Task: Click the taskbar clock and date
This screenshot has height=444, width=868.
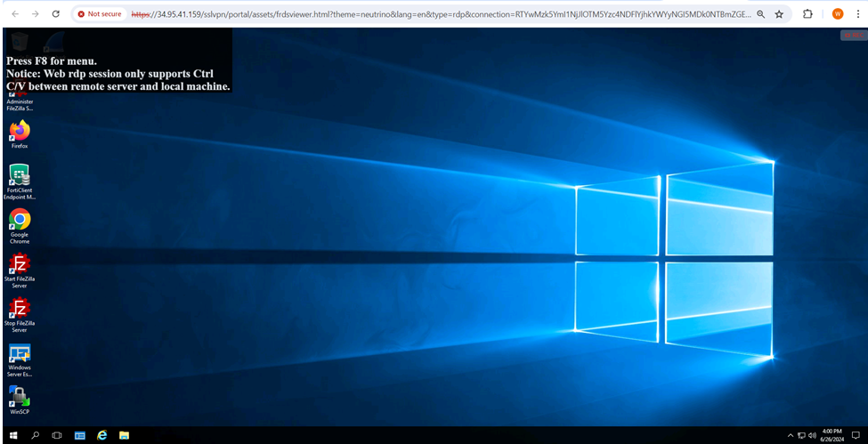Action: click(x=831, y=435)
